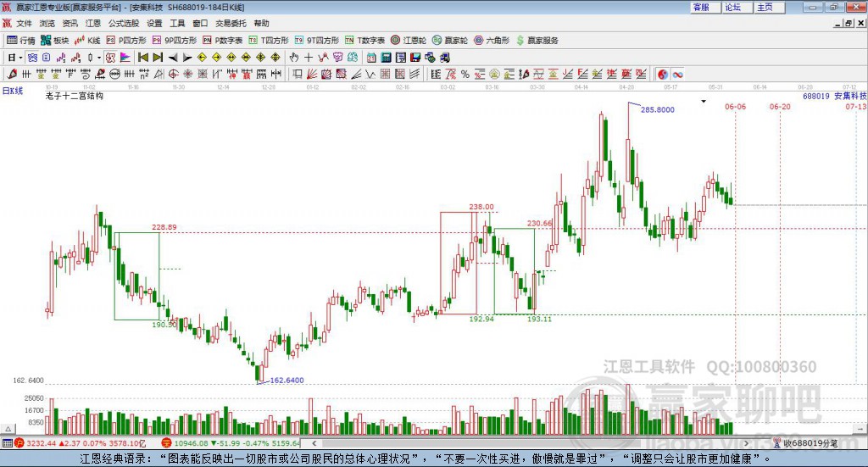Expand the volume panel up-arrow button
Viewport: 868px width, 467px height.
8,429
